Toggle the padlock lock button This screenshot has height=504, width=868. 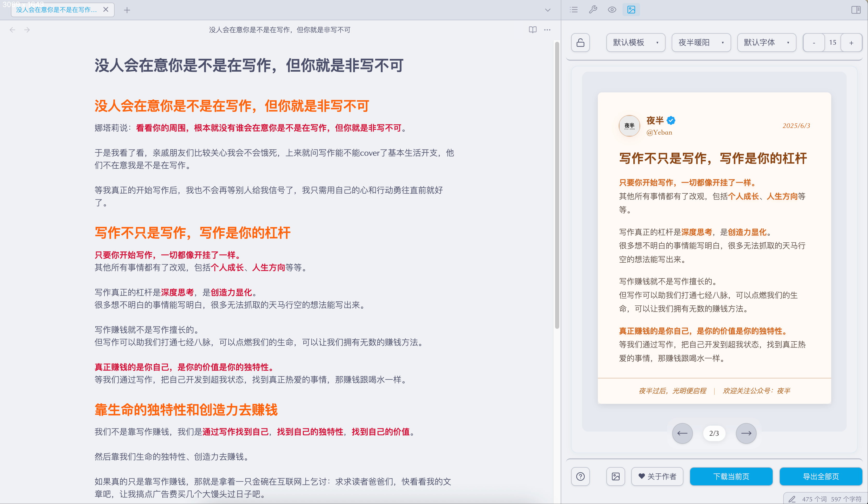pyautogui.click(x=580, y=42)
